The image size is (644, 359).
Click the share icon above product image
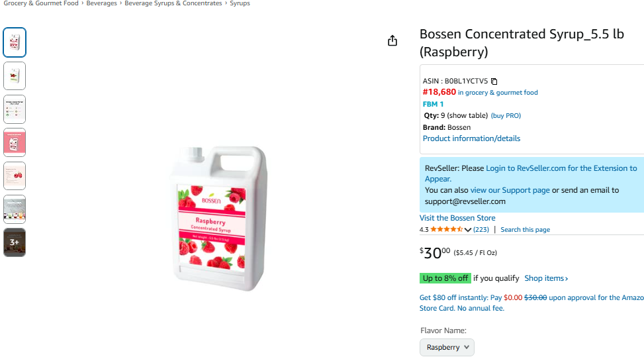[392, 41]
